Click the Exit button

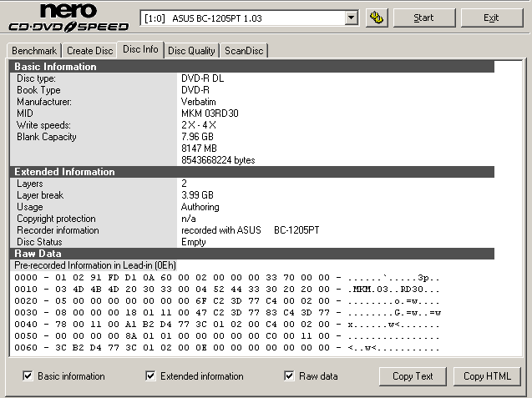[x=492, y=18]
